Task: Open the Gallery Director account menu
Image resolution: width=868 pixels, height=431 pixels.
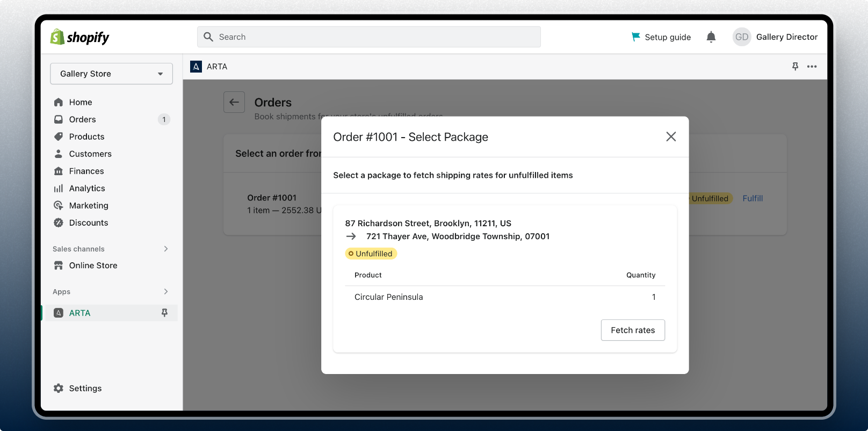Action: [775, 37]
